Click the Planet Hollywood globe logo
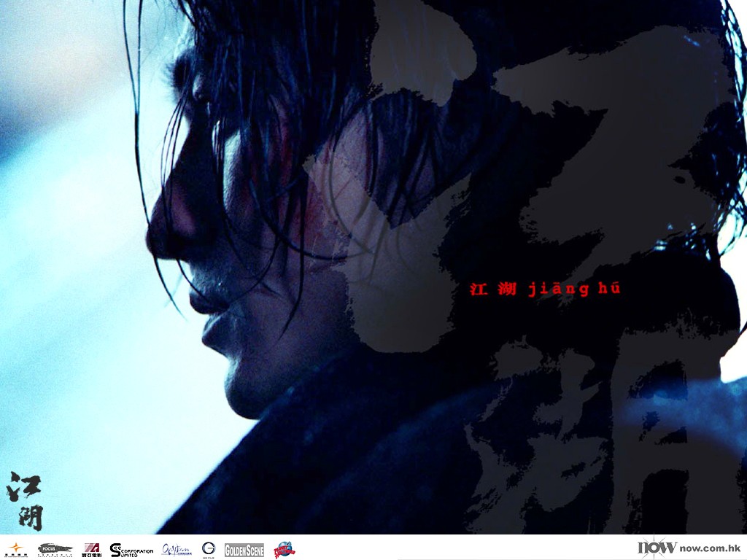The width and height of the screenshot is (747, 560). click(x=285, y=550)
